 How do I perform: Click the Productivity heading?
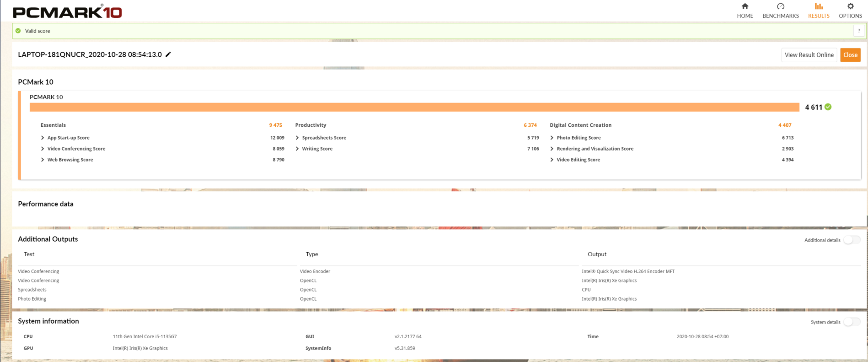click(311, 125)
